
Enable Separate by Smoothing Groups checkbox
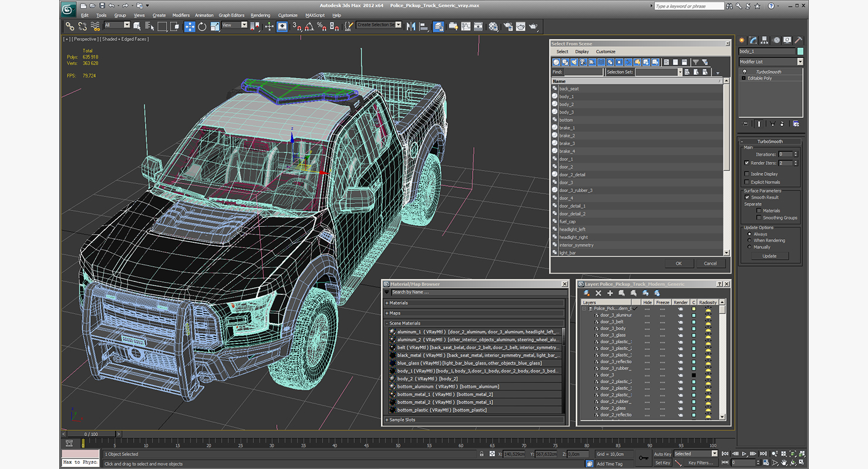[x=758, y=217]
